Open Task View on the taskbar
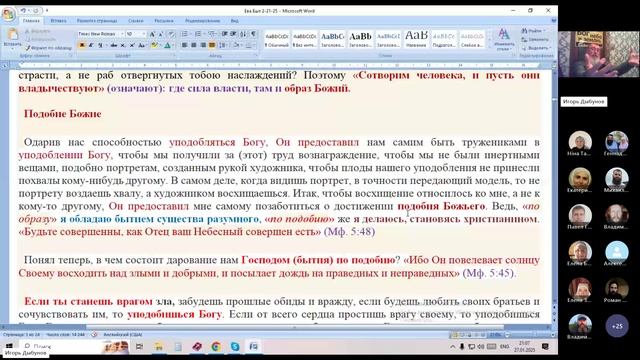Viewport: 640px width, 360px height. [x=139, y=347]
